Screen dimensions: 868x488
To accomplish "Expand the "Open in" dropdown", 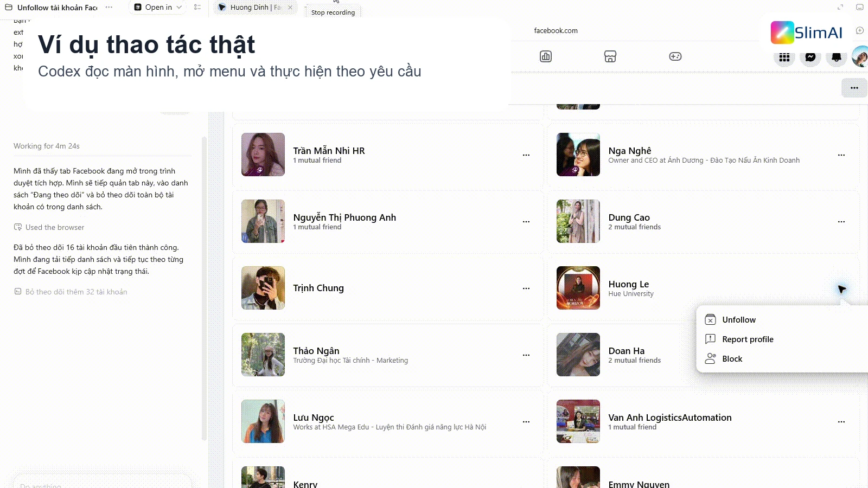I will point(158,7).
